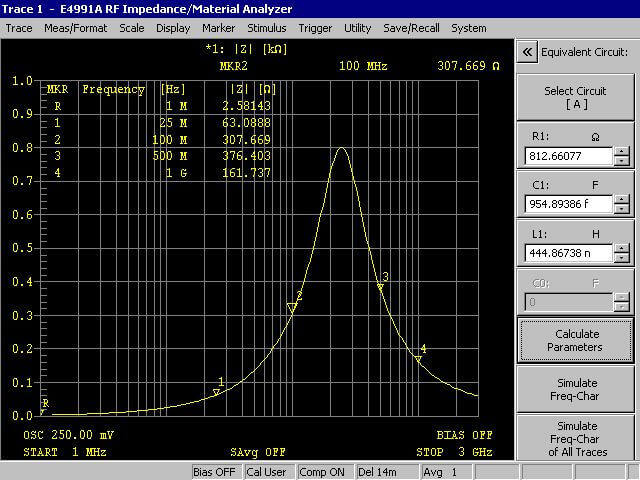Click the C1 value field 954.89386 f
Image resolution: width=640 pixels, height=480 pixels.
pos(569,204)
